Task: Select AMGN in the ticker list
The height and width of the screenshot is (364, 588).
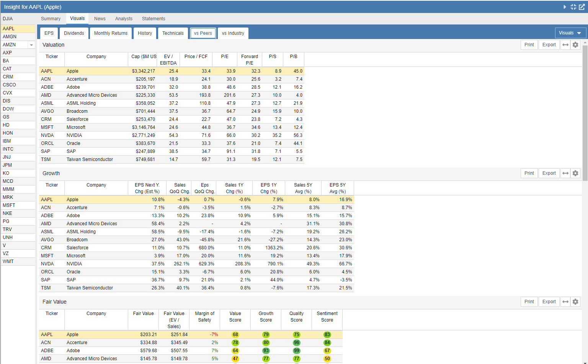Action: 18,37
